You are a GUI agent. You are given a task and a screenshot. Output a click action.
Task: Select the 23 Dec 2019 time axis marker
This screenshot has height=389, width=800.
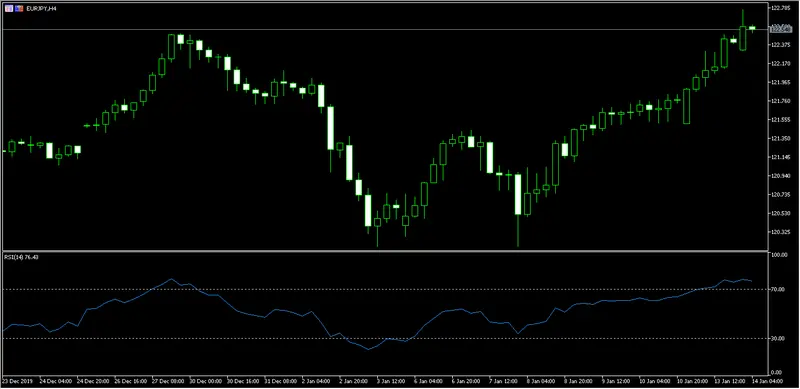point(16,381)
